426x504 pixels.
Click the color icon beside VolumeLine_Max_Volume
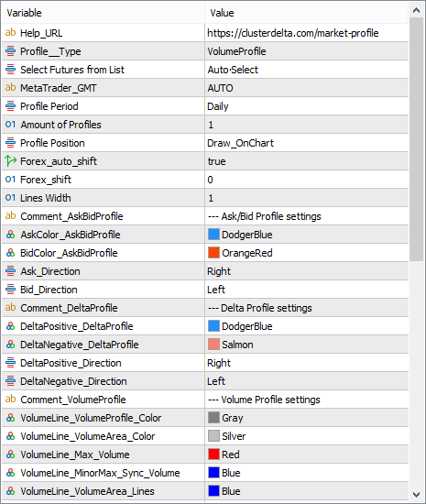pyautogui.click(x=10, y=455)
